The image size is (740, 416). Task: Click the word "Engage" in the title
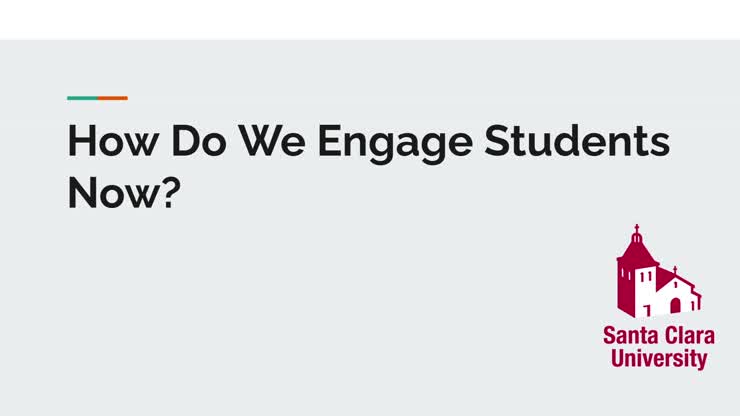(395, 143)
